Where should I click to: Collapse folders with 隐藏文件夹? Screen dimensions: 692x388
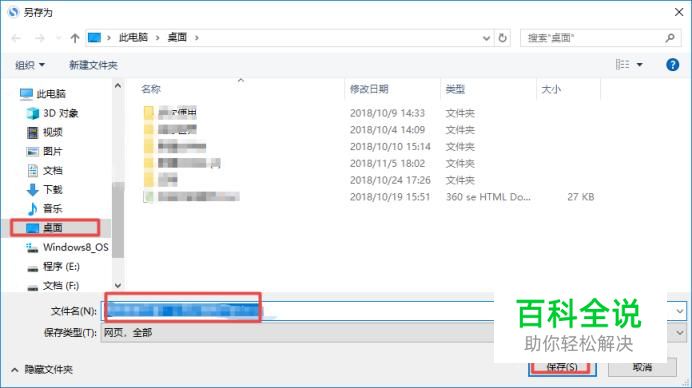[x=42, y=369]
